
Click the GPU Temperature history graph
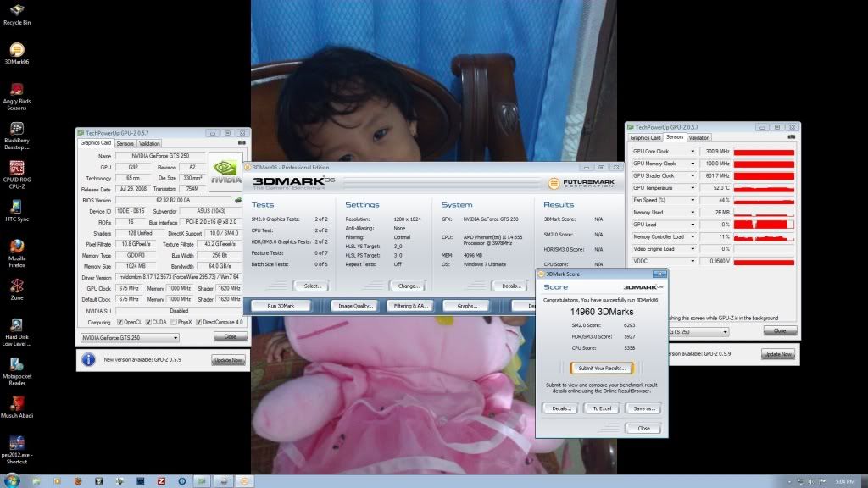(x=764, y=187)
